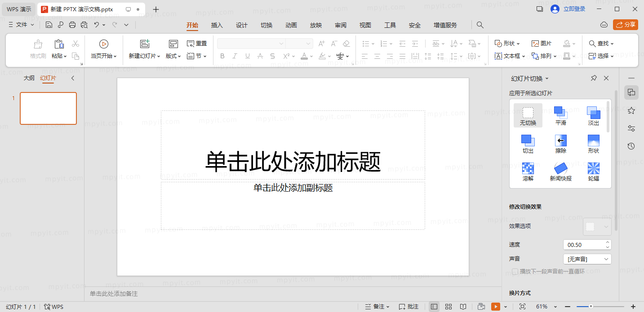Viewport: 644px width, 312px height.
Task: Click the 新建幻灯片 new slide icon
Action: pyautogui.click(x=145, y=44)
